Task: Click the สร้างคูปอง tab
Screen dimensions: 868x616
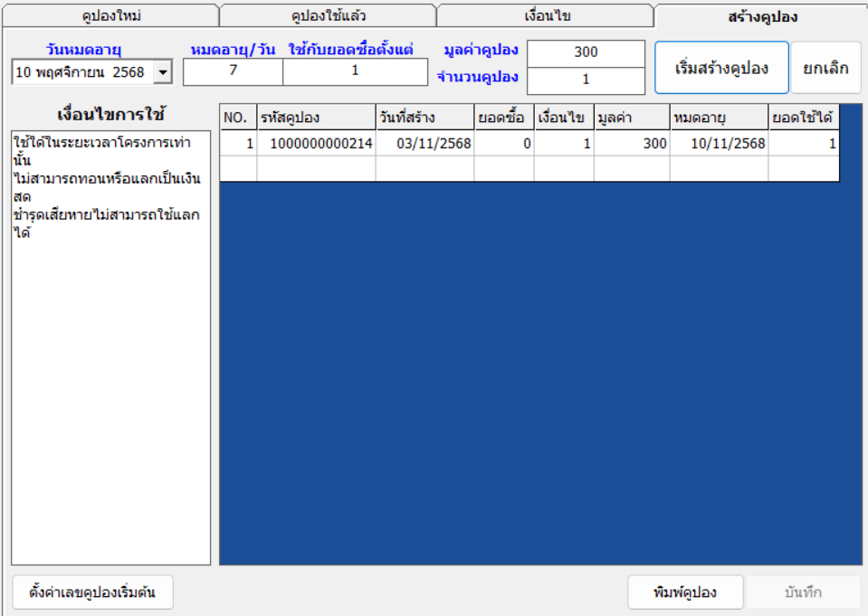Action: click(762, 16)
